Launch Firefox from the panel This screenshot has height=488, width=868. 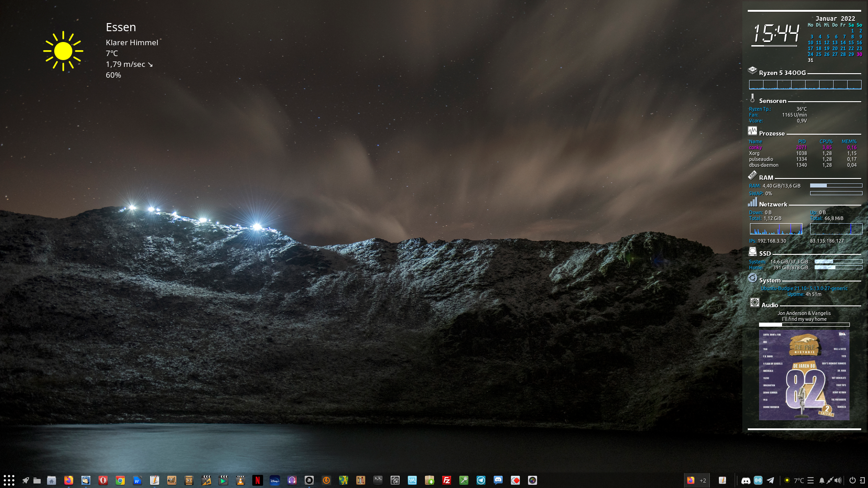click(69, 480)
